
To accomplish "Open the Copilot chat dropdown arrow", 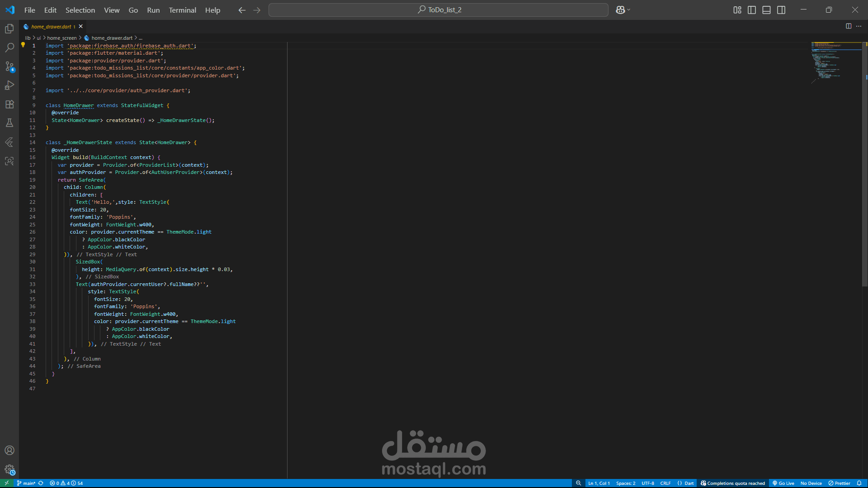I will click(x=629, y=10).
